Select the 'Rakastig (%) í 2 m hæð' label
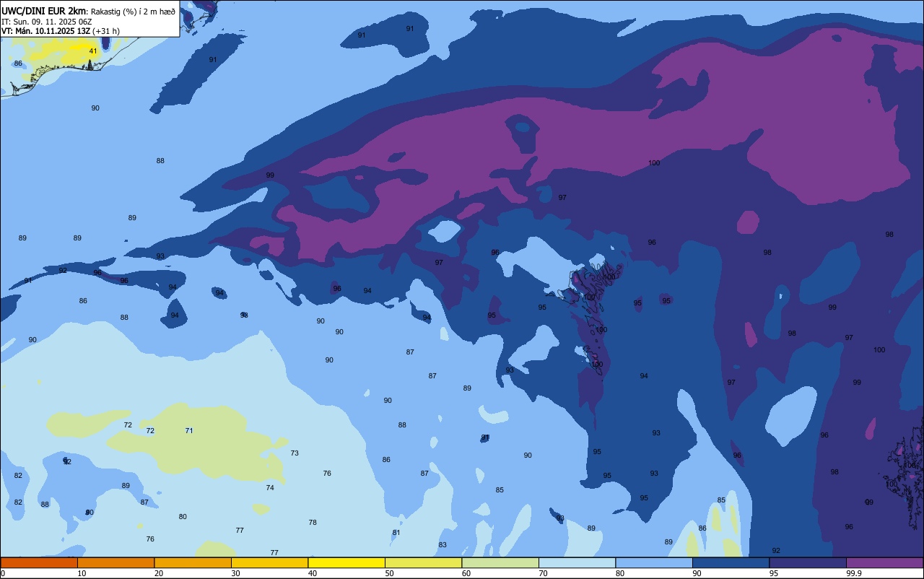This screenshot has height=579, width=924. tap(133, 11)
